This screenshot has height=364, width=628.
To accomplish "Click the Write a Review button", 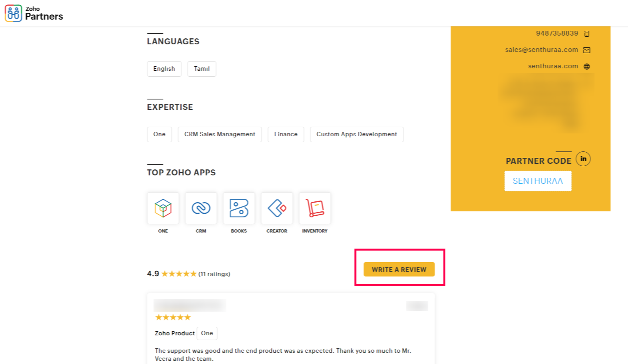I will [399, 269].
